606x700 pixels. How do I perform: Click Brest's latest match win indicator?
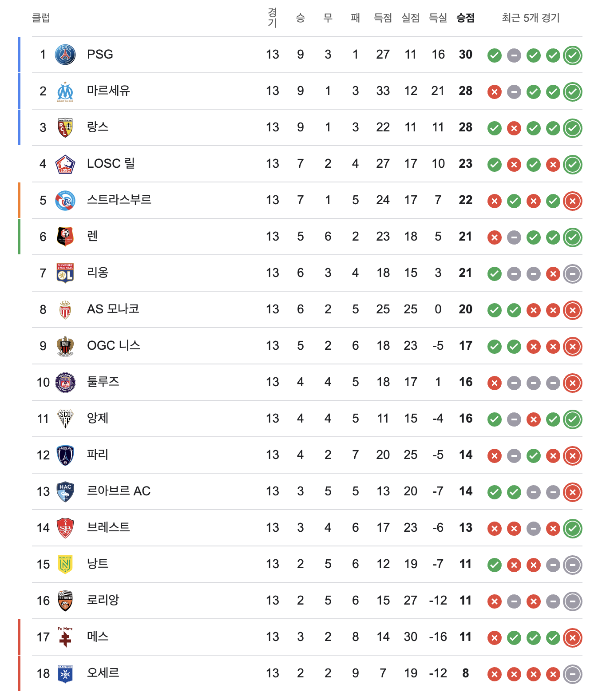(x=572, y=529)
